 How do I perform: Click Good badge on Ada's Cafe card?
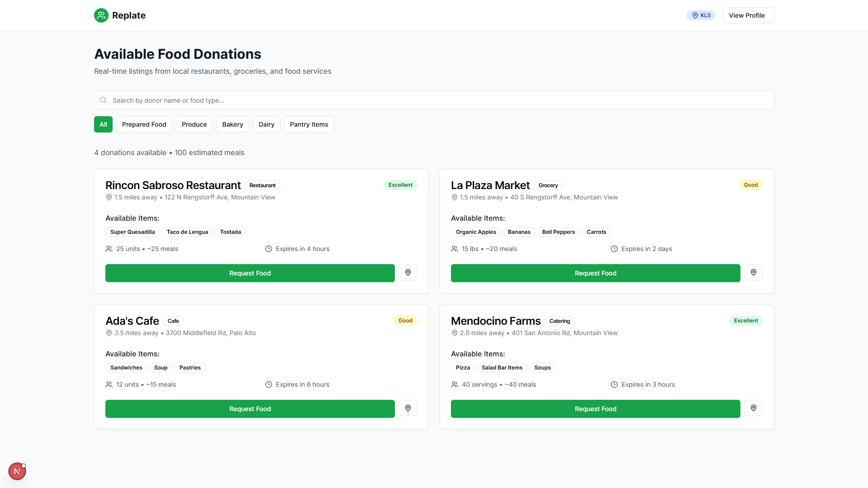click(405, 321)
